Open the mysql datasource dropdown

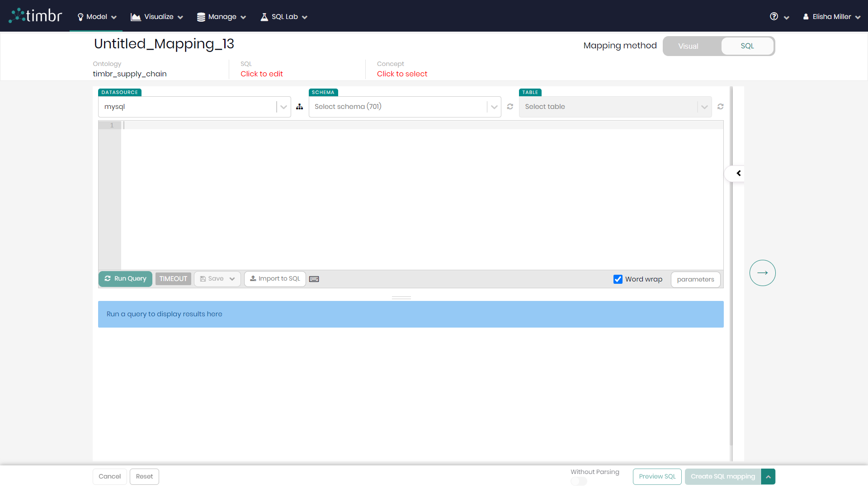(x=283, y=107)
